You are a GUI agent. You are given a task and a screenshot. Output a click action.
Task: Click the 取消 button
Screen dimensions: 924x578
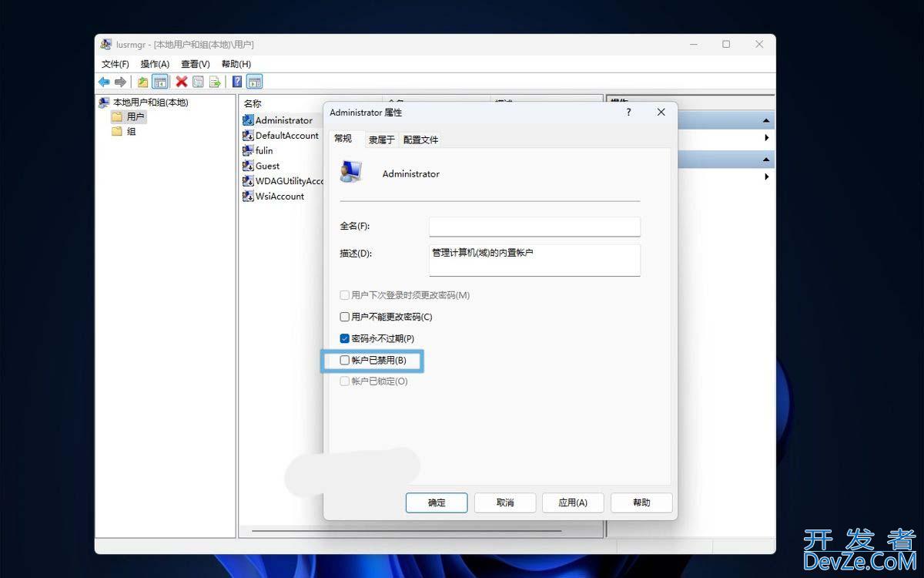click(505, 502)
